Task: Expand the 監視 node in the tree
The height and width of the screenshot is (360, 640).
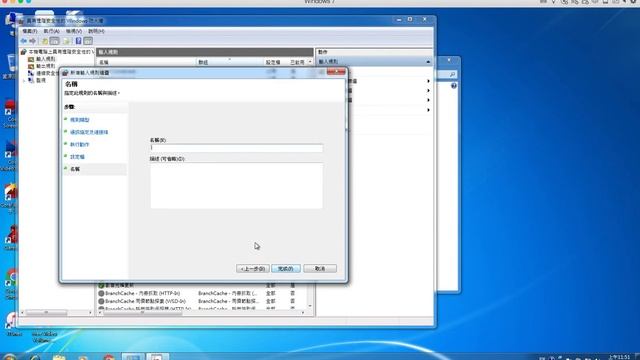Action: 24,81
